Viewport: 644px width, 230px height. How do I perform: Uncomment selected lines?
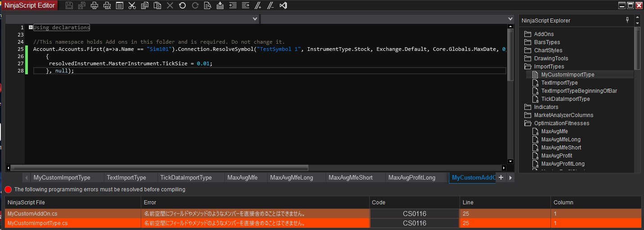coord(270,5)
